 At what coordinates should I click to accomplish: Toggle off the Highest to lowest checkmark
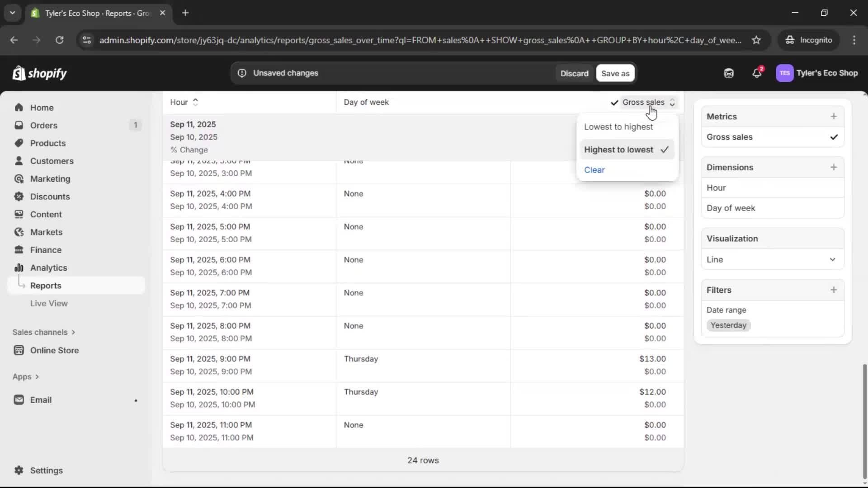click(664, 150)
